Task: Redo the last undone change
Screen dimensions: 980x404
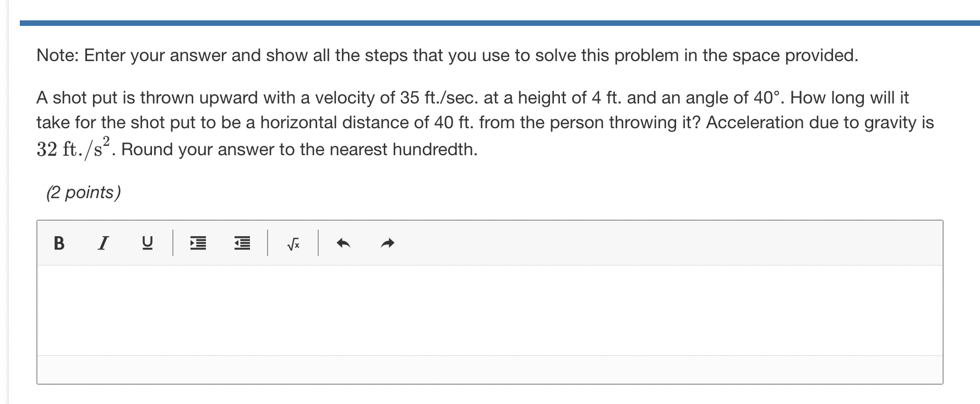Action: [387, 243]
